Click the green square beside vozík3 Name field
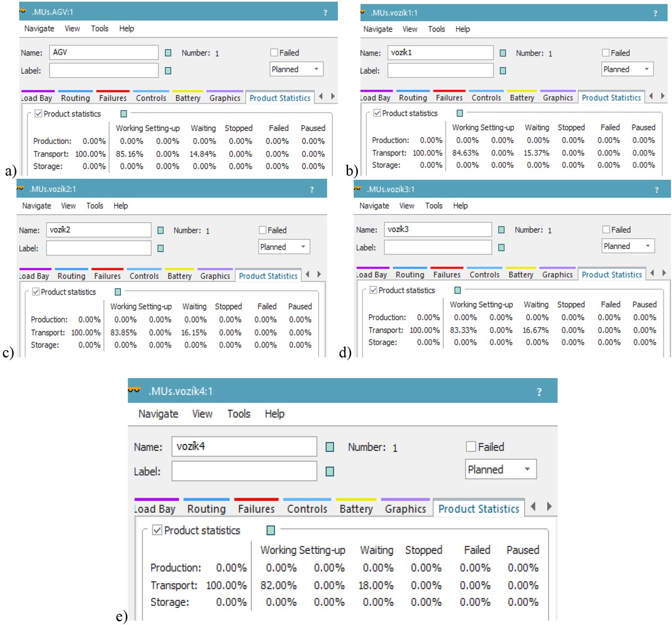Viewport: 672px width, 625px height. pyautogui.click(x=502, y=230)
